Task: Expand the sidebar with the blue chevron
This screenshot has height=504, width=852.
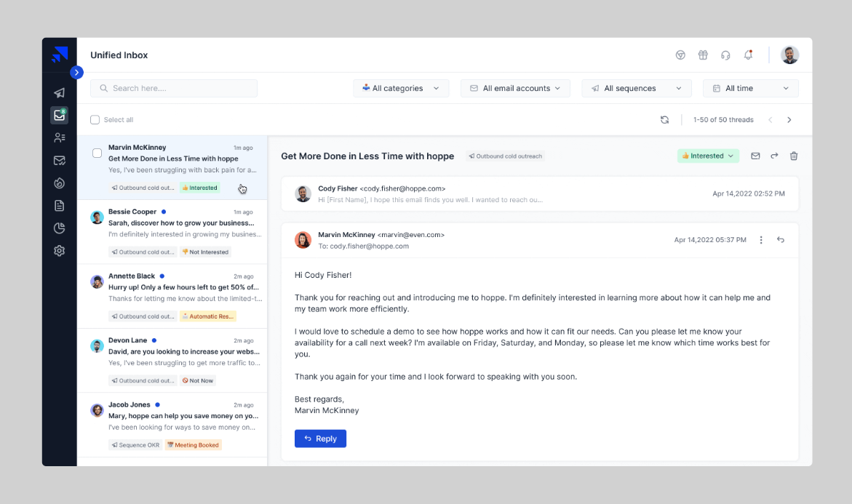Action: pyautogui.click(x=76, y=72)
